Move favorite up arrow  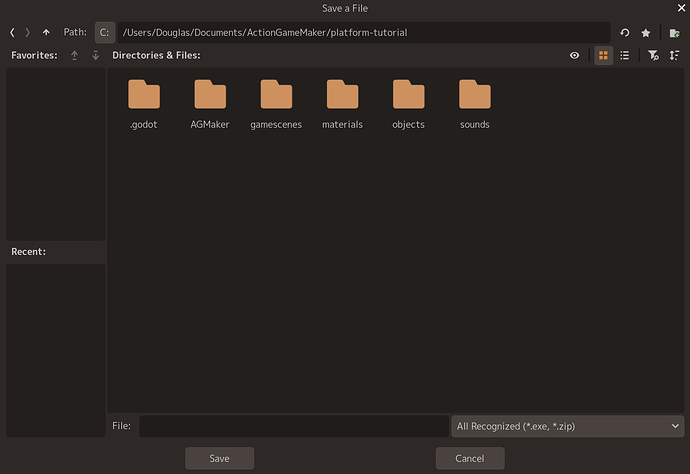tap(74, 55)
